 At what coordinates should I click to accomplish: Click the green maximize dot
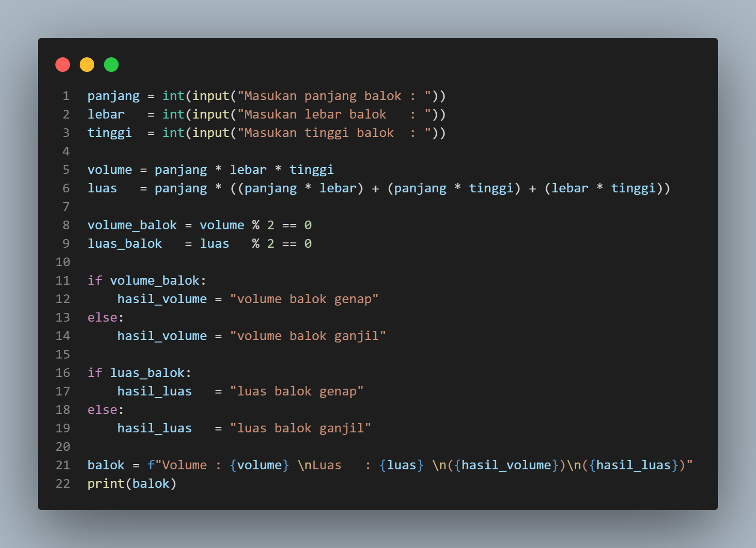point(111,65)
